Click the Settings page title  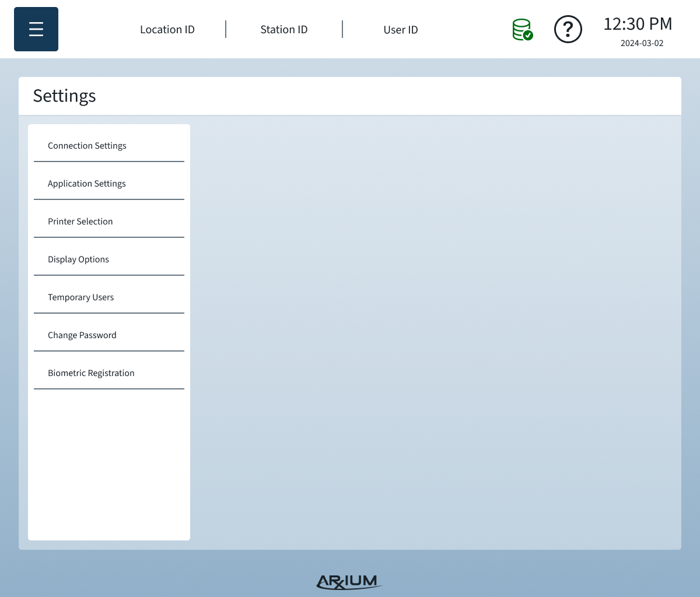(x=64, y=96)
